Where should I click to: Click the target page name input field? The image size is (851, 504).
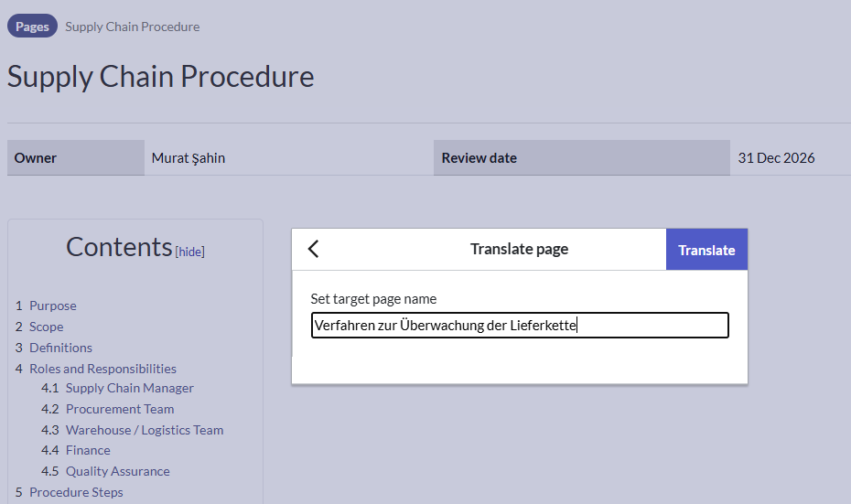[x=519, y=326]
